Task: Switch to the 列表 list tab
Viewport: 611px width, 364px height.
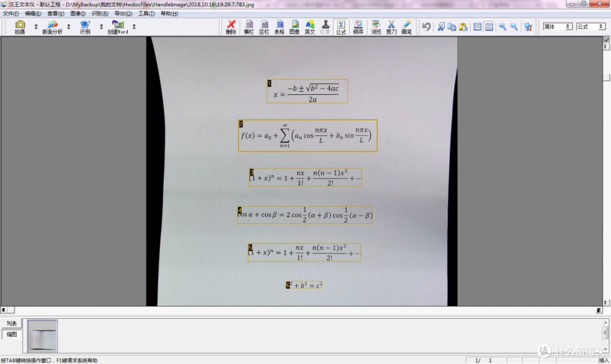Action: [11, 323]
